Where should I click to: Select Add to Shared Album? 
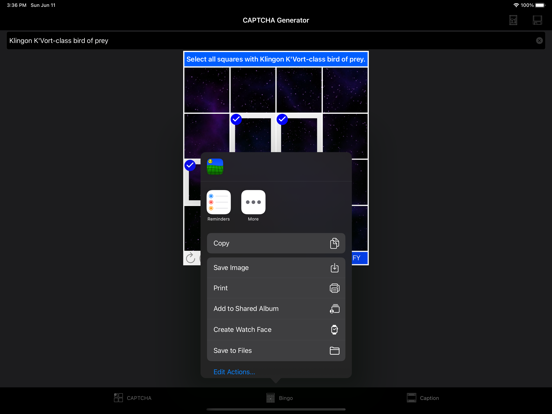pyautogui.click(x=276, y=309)
